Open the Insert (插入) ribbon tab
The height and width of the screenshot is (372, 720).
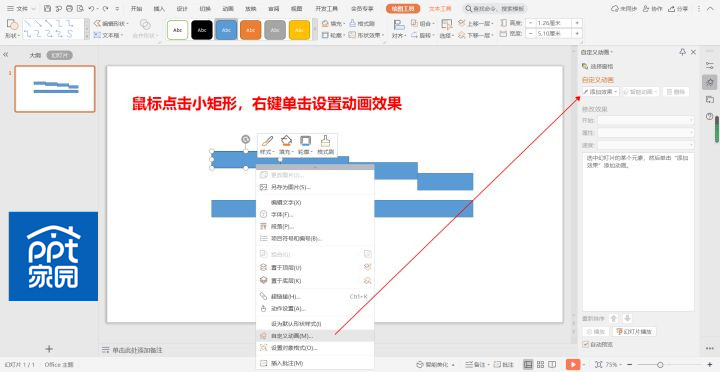[x=159, y=9]
